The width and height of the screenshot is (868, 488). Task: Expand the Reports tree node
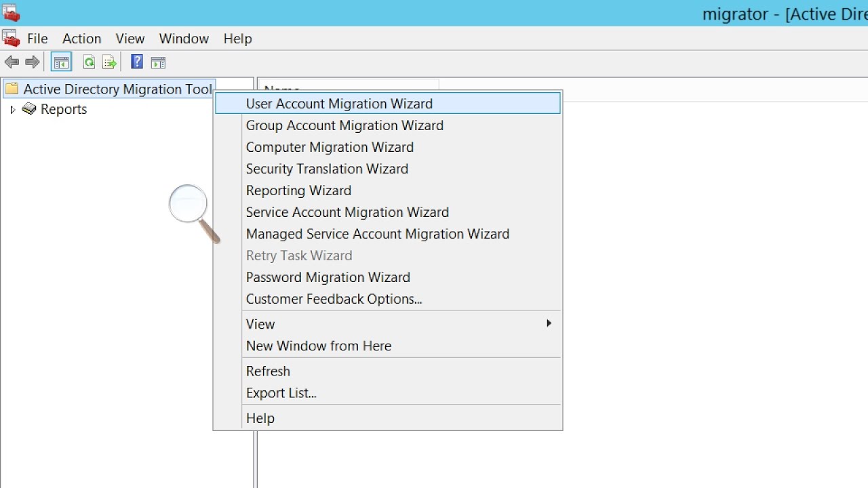pos(12,109)
